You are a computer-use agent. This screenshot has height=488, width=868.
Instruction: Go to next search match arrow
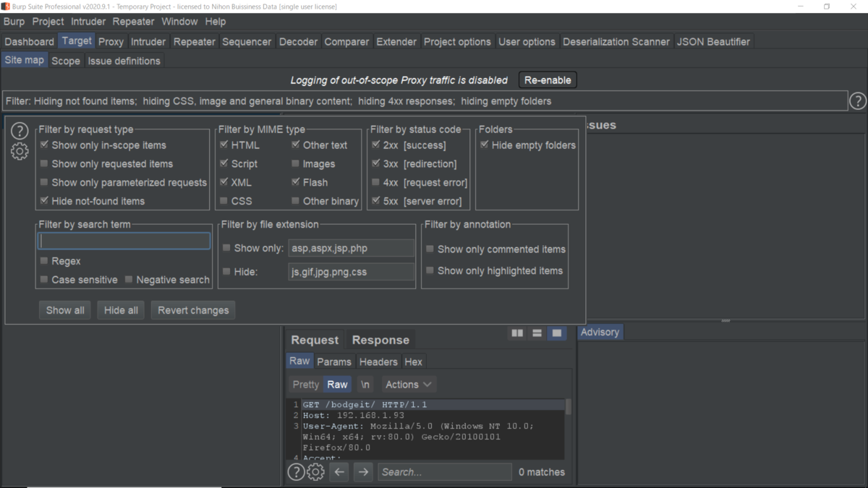click(363, 472)
